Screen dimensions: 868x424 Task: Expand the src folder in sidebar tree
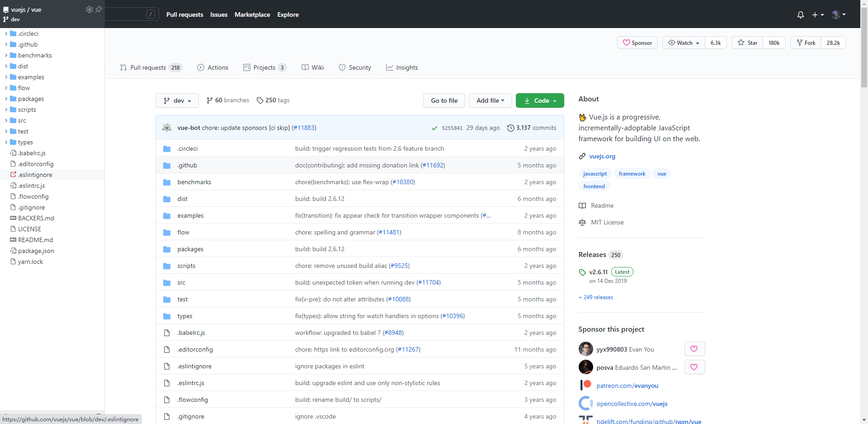pos(6,120)
